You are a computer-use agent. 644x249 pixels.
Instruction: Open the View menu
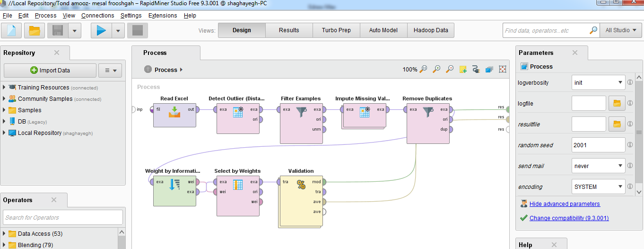pyautogui.click(x=69, y=16)
